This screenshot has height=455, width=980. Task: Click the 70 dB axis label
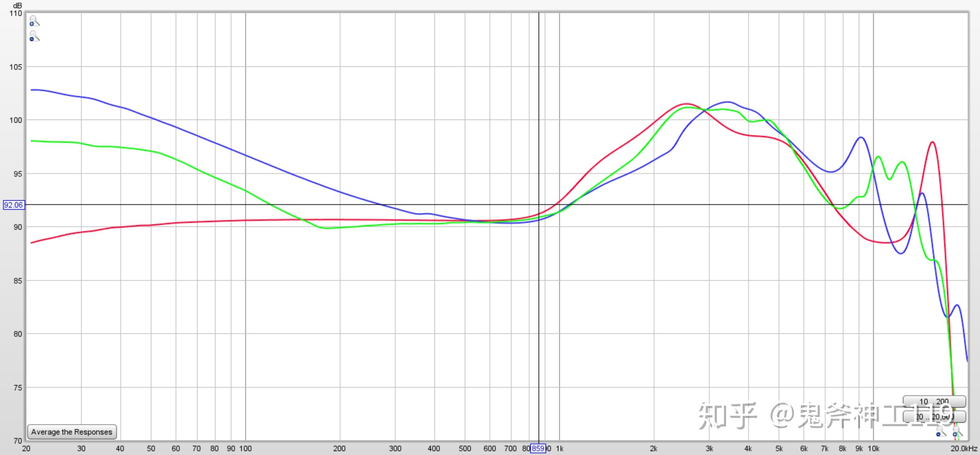17,441
